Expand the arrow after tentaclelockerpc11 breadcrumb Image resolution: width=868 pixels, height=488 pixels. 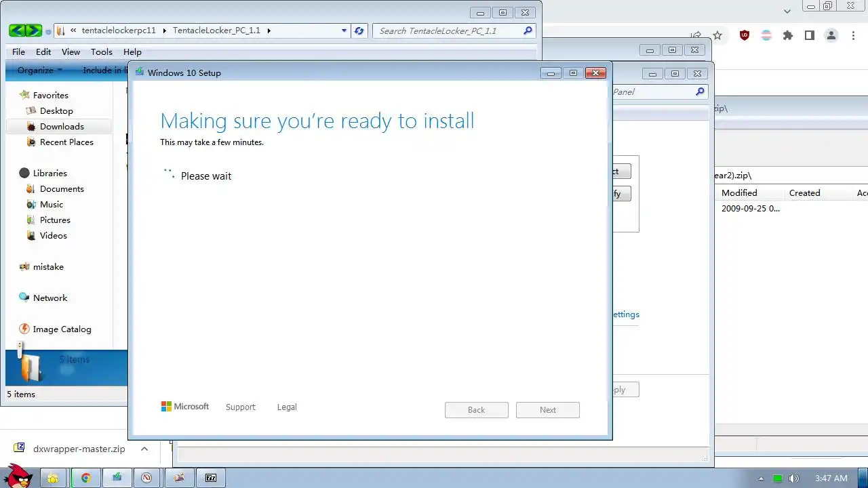(165, 30)
